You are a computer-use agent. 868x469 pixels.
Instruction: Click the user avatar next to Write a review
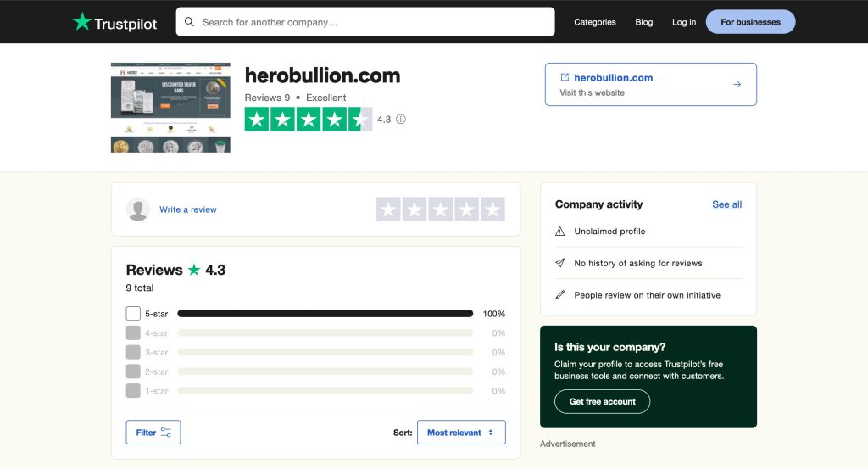click(x=138, y=209)
